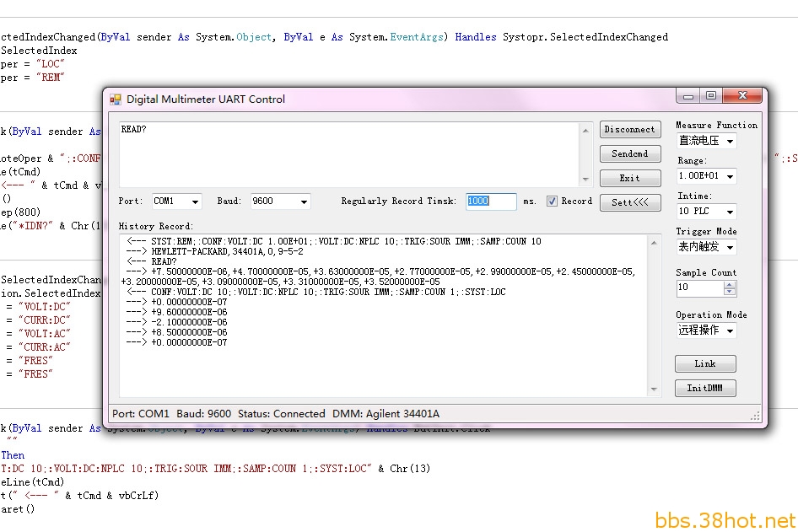Click "VOLT:DC" string in code editor
798x532 pixels.
[44, 307]
